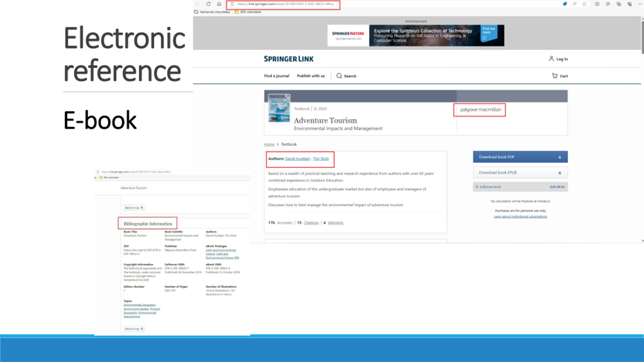Click the DOI value in Bibliographic Information

point(142,252)
